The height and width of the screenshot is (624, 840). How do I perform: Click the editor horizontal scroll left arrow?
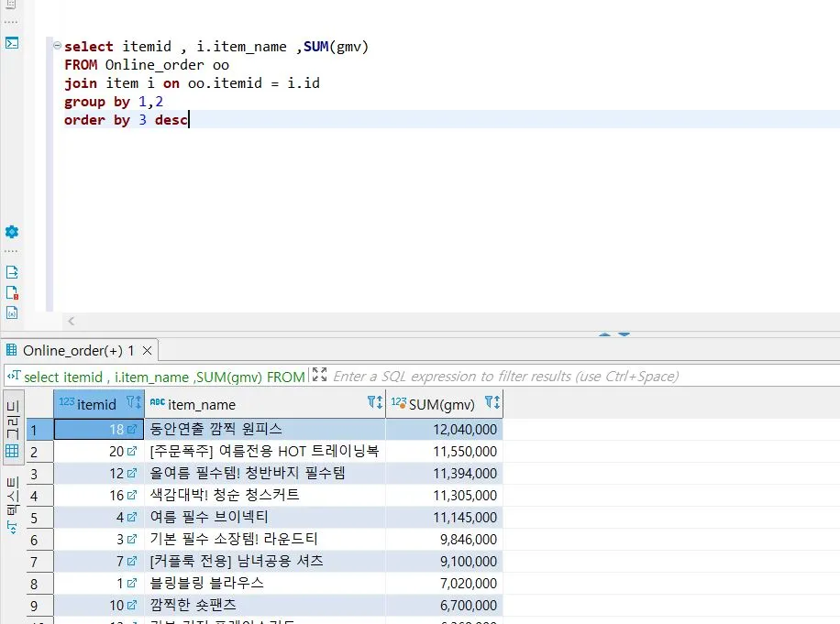[72, 321]
